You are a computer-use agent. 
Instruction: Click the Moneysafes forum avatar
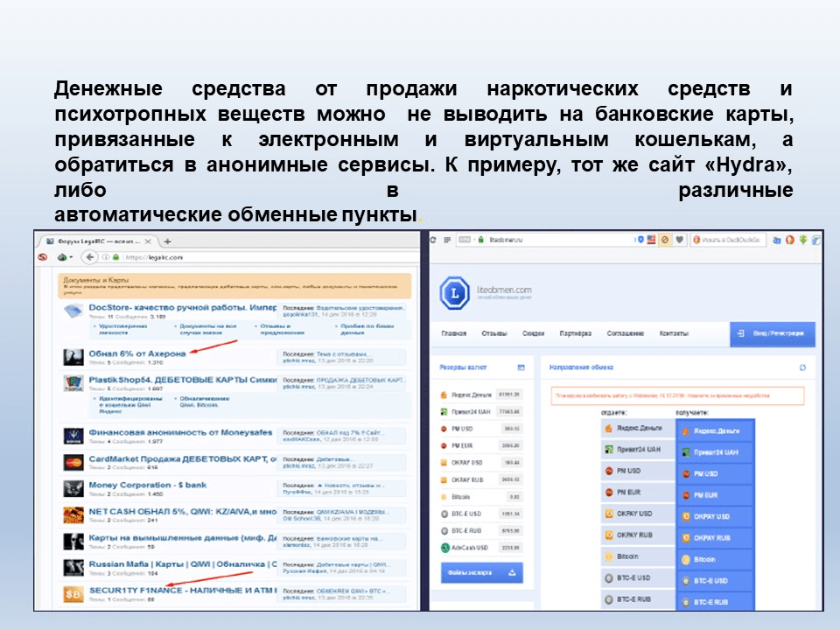pyautogui.click(x=73, y=436)
